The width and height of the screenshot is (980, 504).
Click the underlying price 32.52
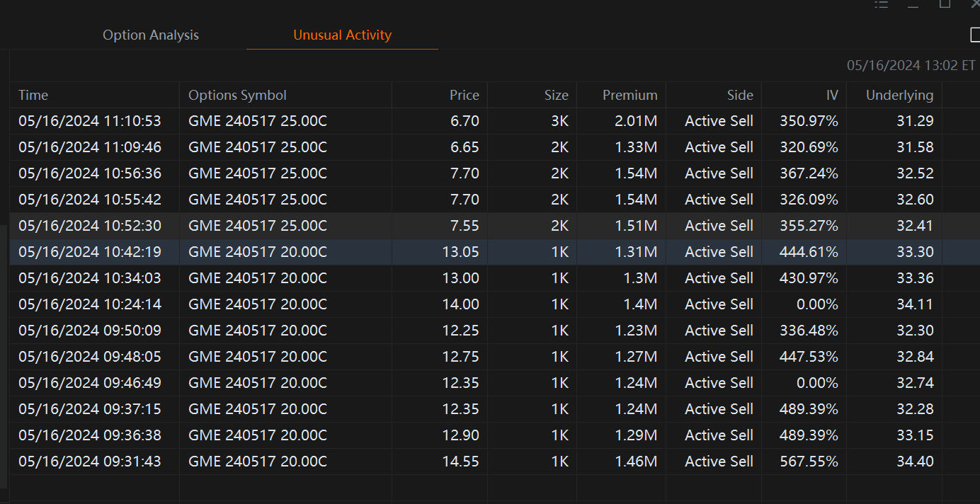click(x=915, y=173)
